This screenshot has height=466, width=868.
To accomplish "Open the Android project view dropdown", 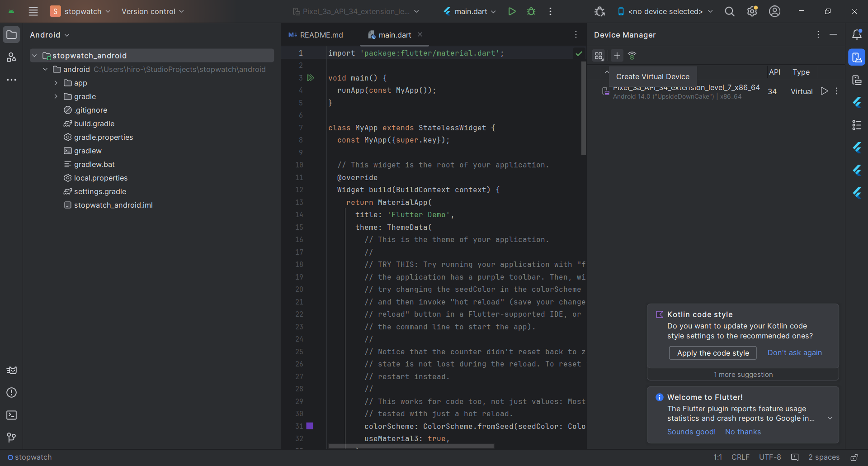I will pyautogui.click(x=50, y=35).
